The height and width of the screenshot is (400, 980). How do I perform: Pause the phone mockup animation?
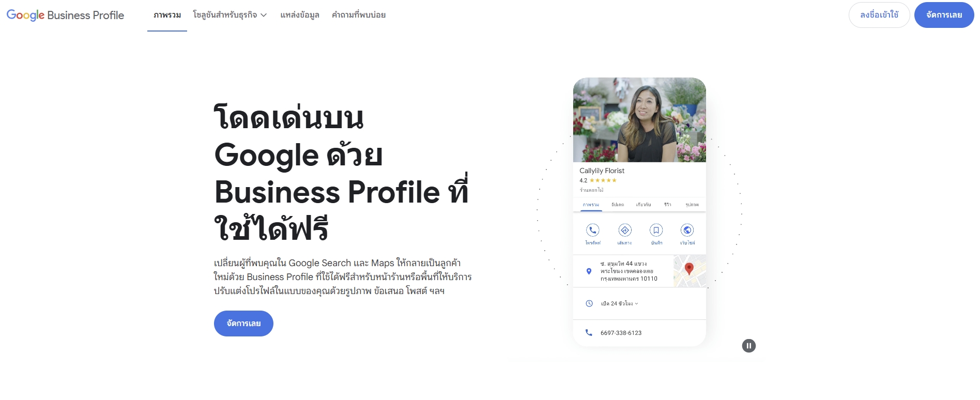coord(748,346)
